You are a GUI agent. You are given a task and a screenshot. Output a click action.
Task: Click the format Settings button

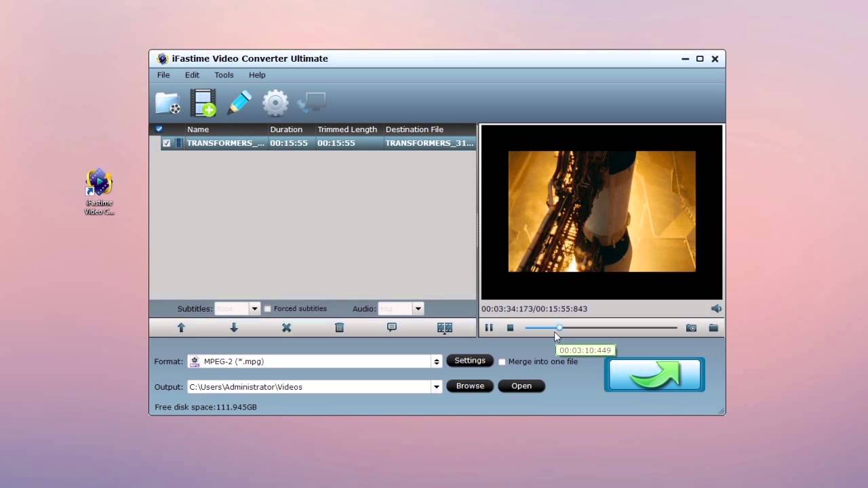[x=470, y=361]
